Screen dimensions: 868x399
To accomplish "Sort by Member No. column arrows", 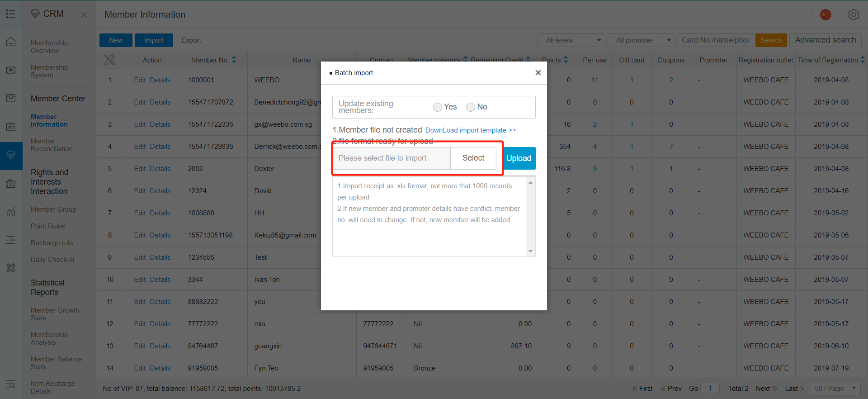I will [x=234, y=60].
